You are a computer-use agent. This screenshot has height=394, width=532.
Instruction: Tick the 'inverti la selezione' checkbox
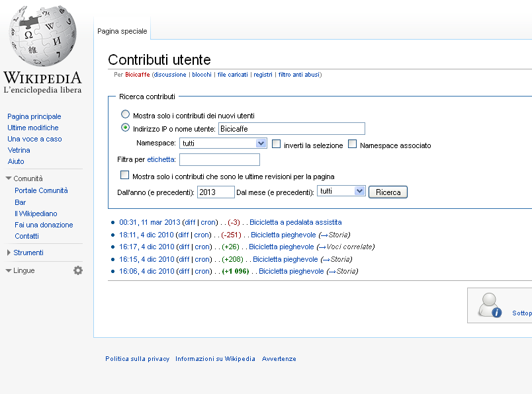pyautogui.click(x=277, y=144)
